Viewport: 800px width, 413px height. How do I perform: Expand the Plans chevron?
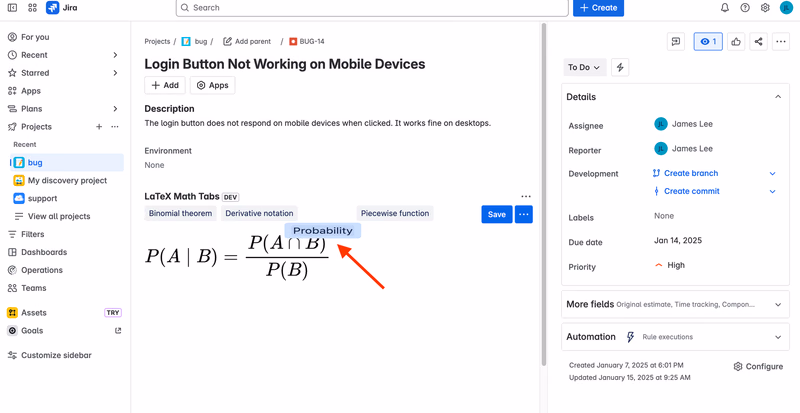point(115,109)
